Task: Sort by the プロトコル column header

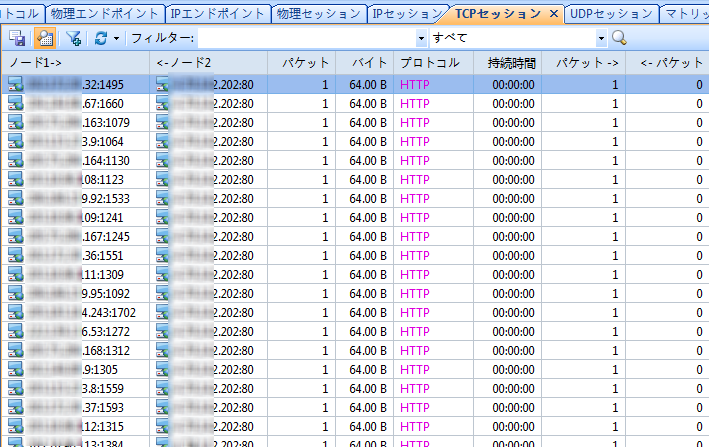Action: click(x=430, y=62)
